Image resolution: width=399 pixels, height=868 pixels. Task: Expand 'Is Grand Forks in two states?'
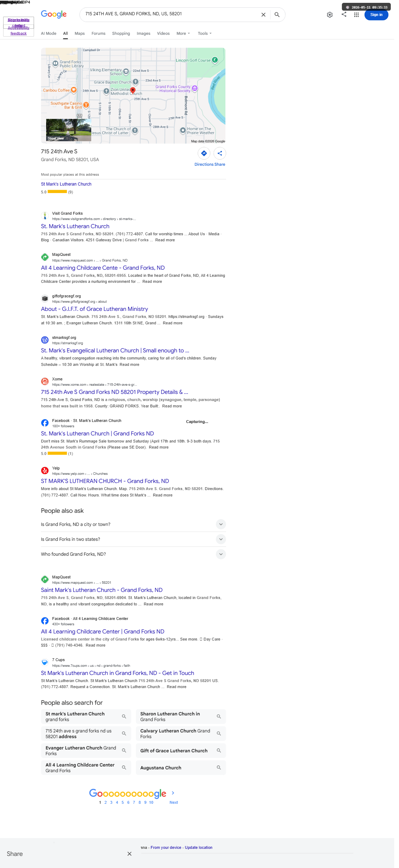pos(133,539)
